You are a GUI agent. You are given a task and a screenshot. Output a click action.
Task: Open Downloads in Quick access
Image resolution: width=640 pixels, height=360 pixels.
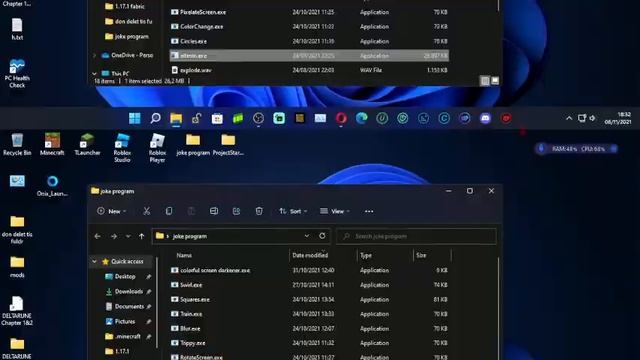pyautogui.click(x=129, y=291)
